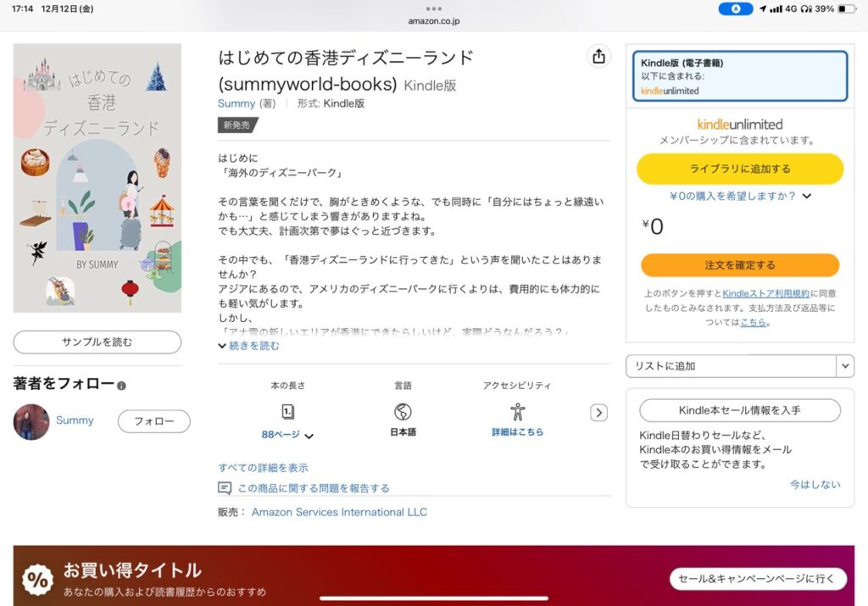Open the リストに追加 dropdown arrow
Screen dimensions: 868x606
[x=845, y=366]
